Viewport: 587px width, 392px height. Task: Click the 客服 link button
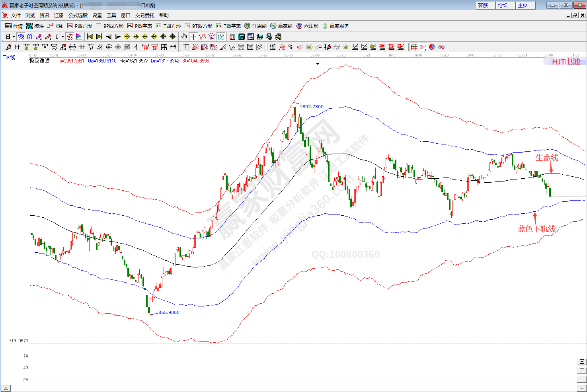[483, 5]
